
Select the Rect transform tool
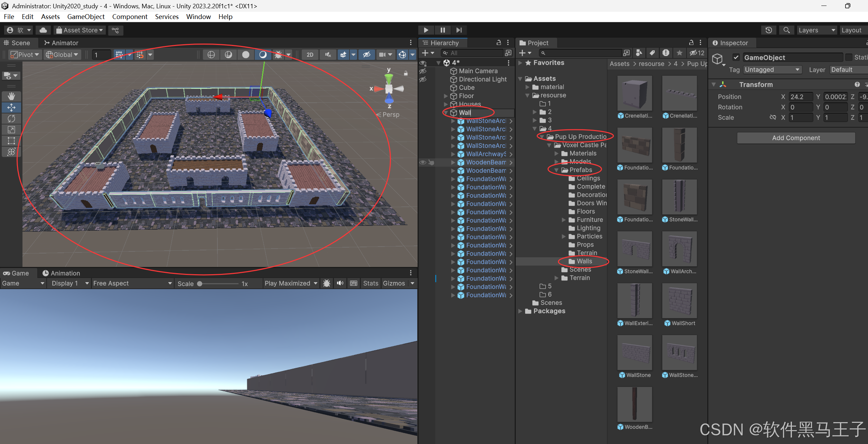[x=11, y=141]
